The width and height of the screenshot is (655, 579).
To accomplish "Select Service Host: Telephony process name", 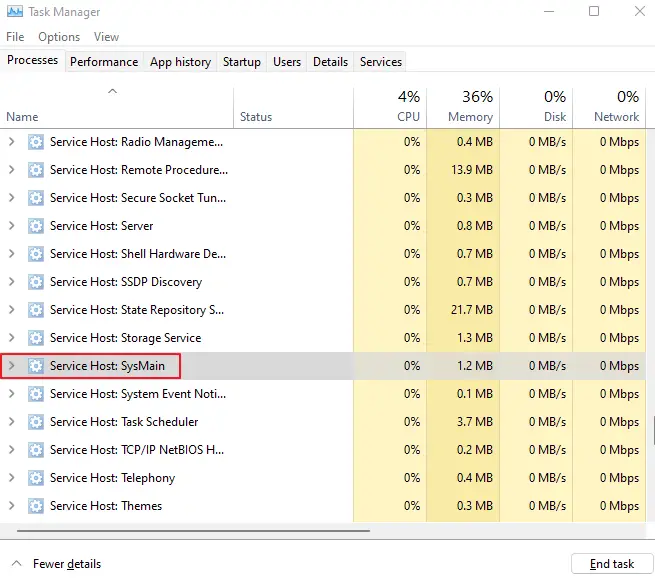I will [112, 478].
